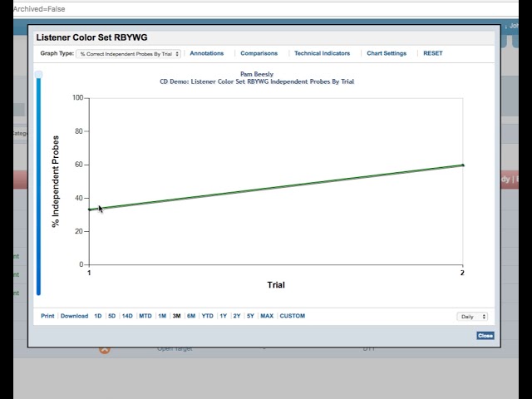Image resolution: width=532 pixels, height=399 pixels.
Task: Select the 1M time range
Action: click(162, 316)
